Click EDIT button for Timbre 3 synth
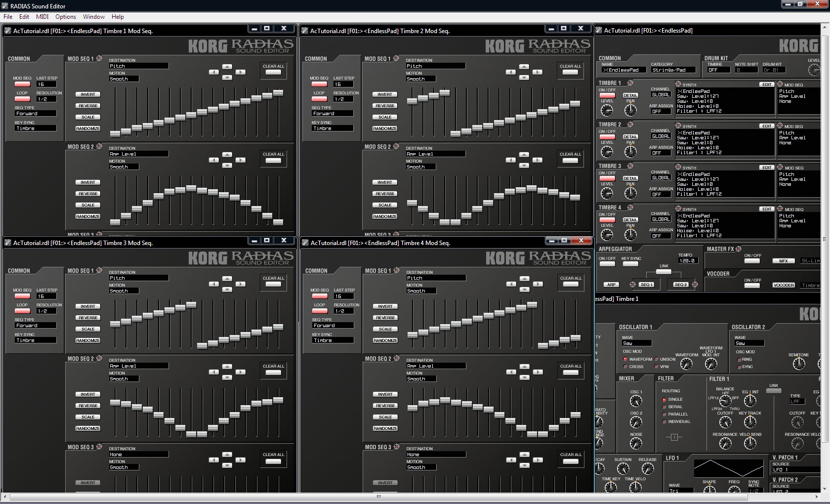 [x=767, y=168]
